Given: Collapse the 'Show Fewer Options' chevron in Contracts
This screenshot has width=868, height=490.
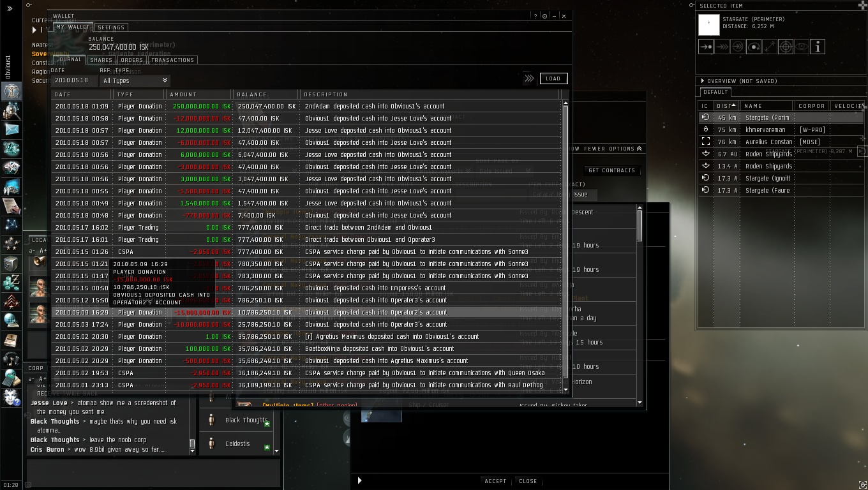Looking at the screenshot, I should pyautogui.click(x=639, y=149).
